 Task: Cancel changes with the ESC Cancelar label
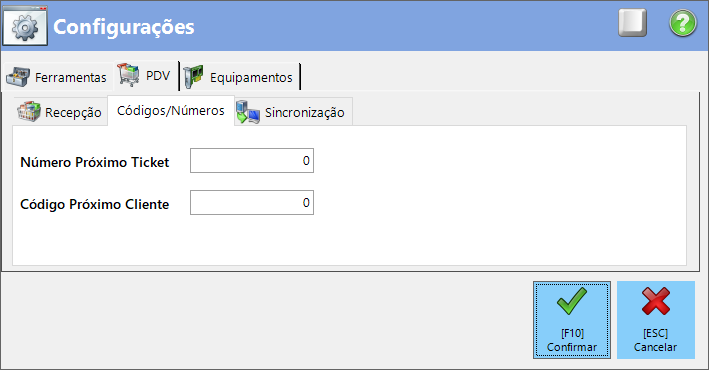(x=655, y=340)
